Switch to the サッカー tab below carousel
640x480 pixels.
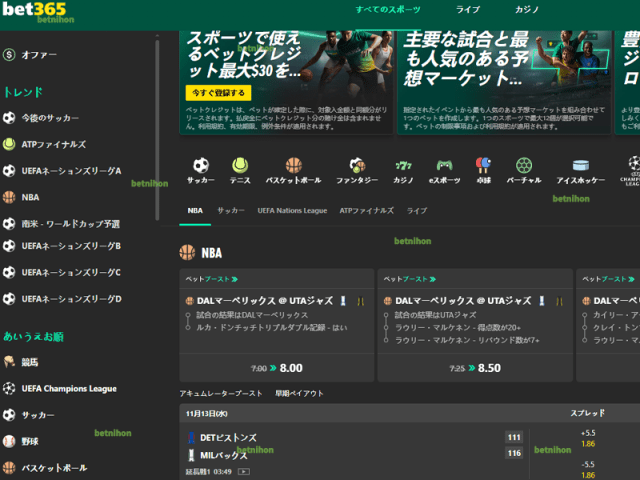click(231, 211)
